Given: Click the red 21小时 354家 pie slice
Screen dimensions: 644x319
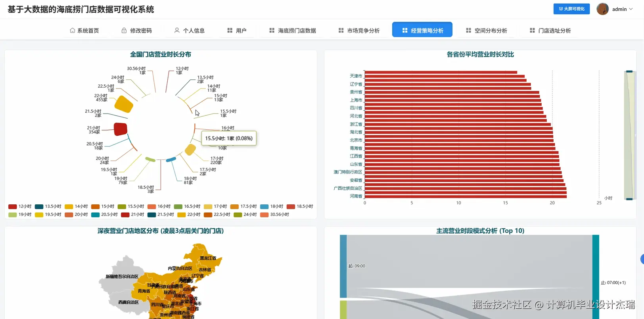Looking at the screenshot, I should click(121, 129).
